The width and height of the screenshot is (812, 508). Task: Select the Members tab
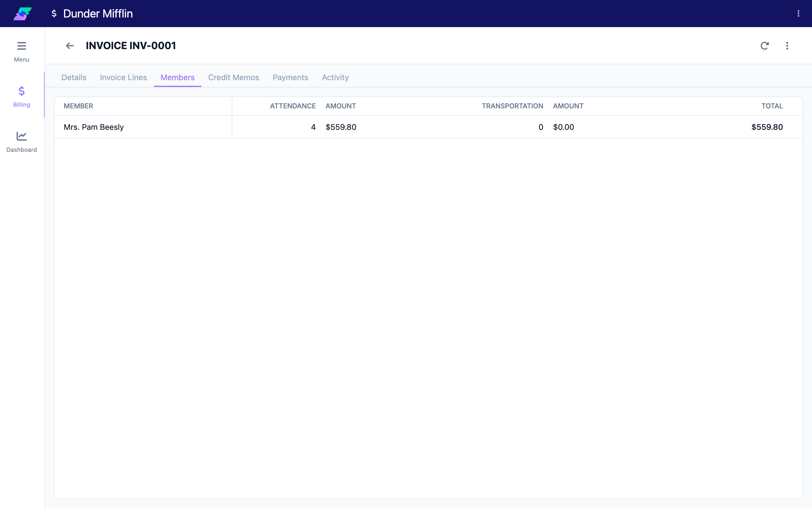(x=178, y=77)
